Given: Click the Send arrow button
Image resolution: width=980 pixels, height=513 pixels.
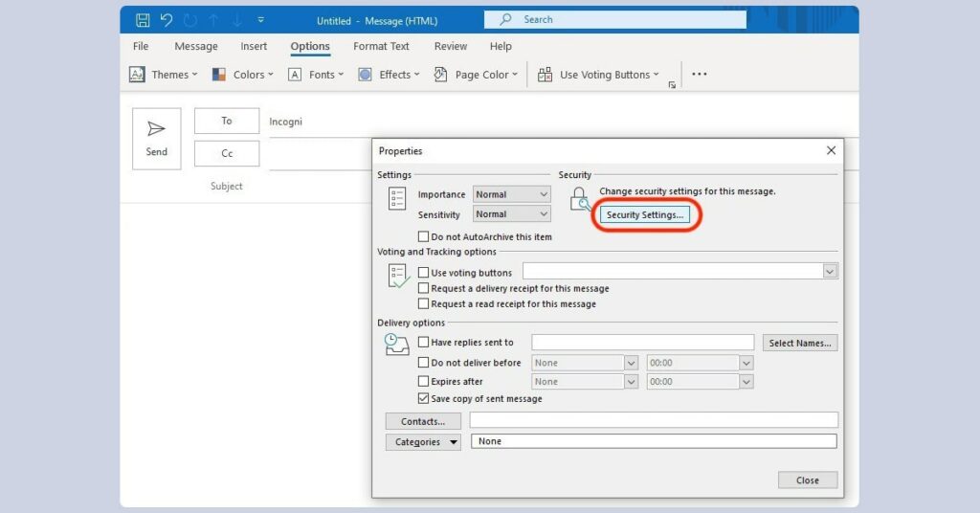Looking at the screenshot, I should click(x=156, y=139).
